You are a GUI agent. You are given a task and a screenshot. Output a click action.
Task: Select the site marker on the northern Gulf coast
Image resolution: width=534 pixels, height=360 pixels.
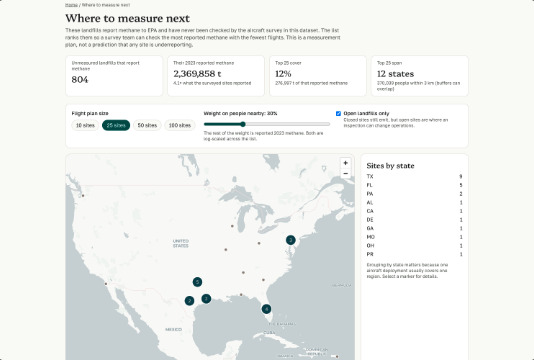[241, 295]
